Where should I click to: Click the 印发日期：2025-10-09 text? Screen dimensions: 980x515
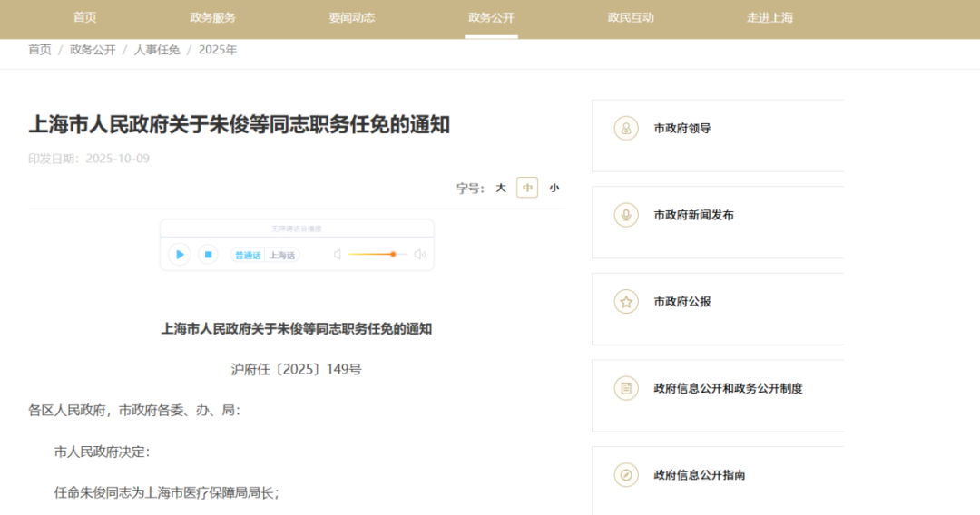[89, 159]
